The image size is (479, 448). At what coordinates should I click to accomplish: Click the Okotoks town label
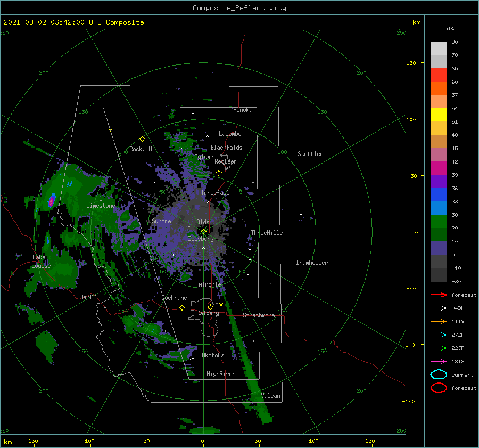[213, 355]
